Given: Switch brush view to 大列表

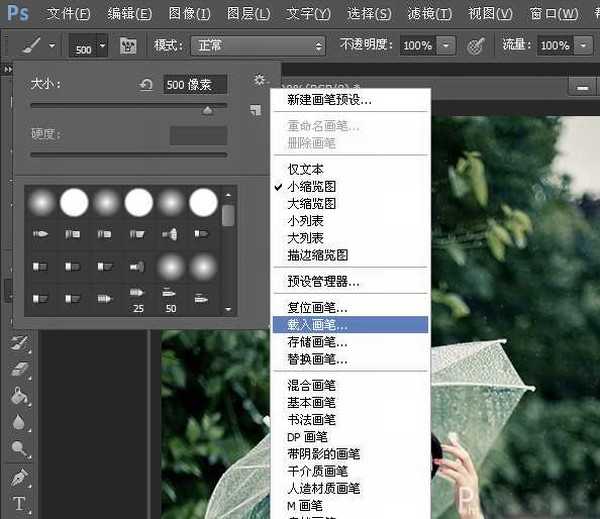Looking at the screenshot, I should point(305,238).
